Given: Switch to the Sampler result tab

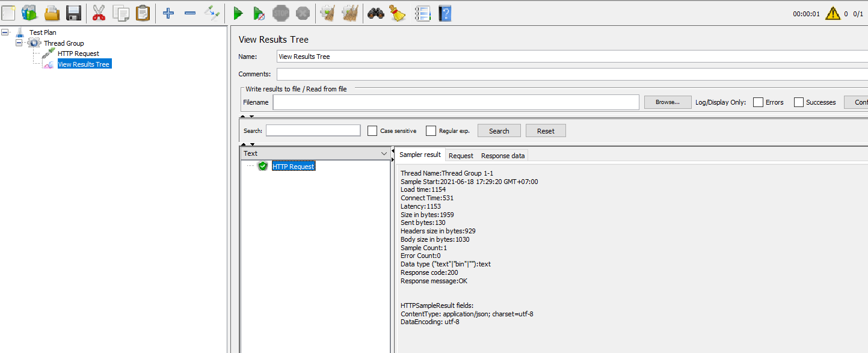Looking at the screenshot, I should (x=420, y=155).
